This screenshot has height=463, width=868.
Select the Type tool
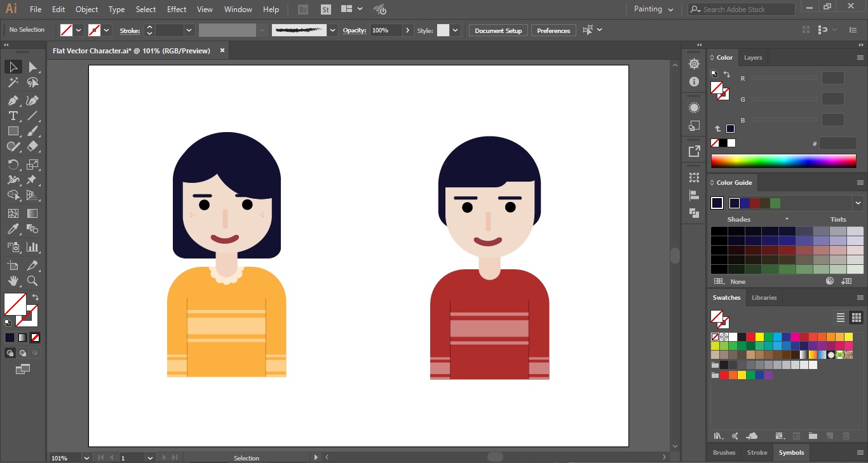[x=13, y=116]
